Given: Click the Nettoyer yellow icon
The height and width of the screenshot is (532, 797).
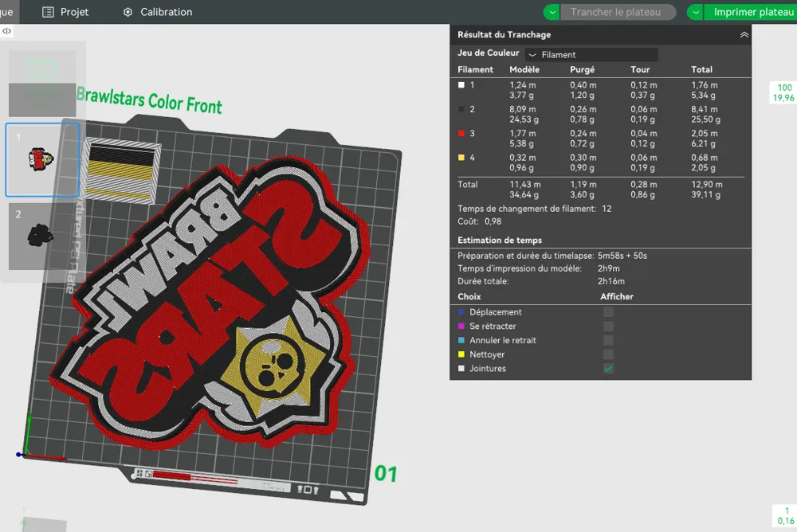Looking at the screenshot, I should click(461, 354).
